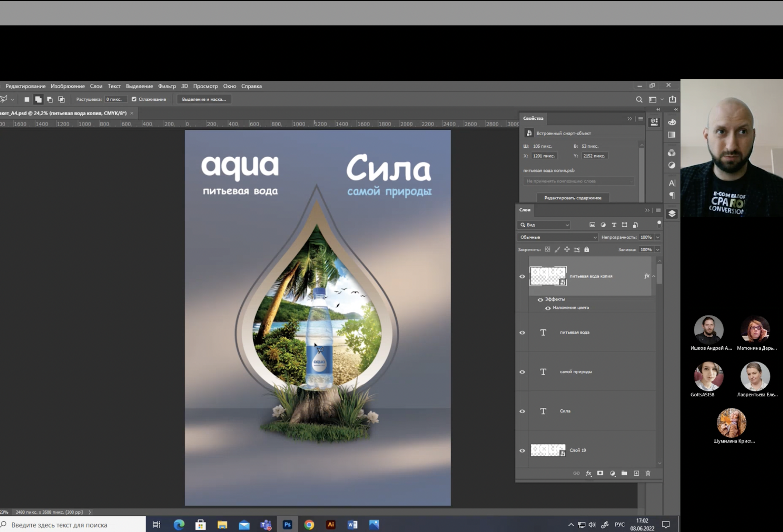Open the Изображение menu
The width and height of the screenshot is (783, 532).
point(67,86)
